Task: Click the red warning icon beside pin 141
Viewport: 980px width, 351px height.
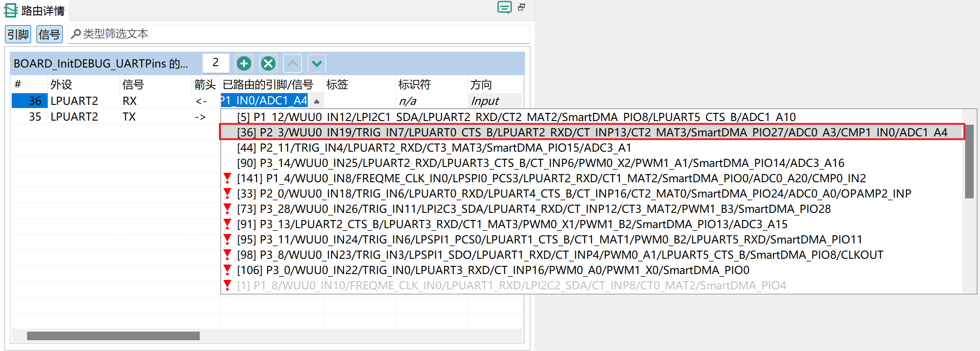Action: click(x=227, y=178)
